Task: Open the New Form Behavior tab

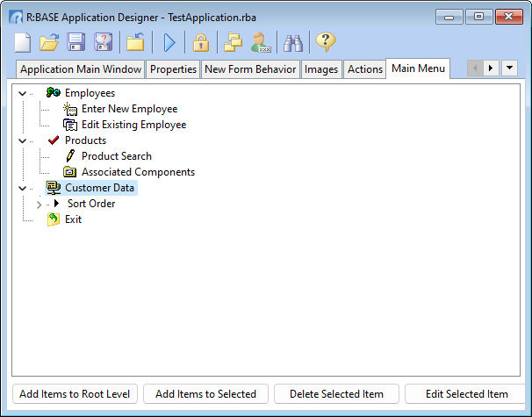Action: point(250,69)
